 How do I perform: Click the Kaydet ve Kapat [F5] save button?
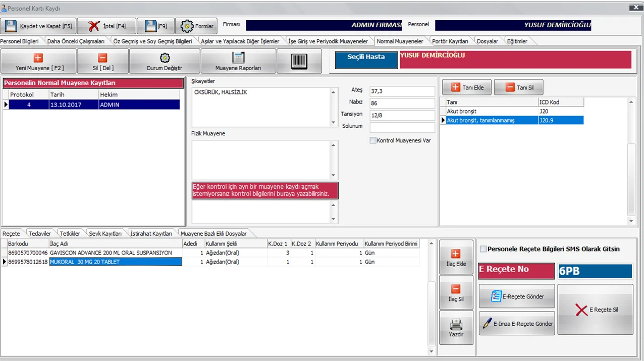tap(38, 26)
